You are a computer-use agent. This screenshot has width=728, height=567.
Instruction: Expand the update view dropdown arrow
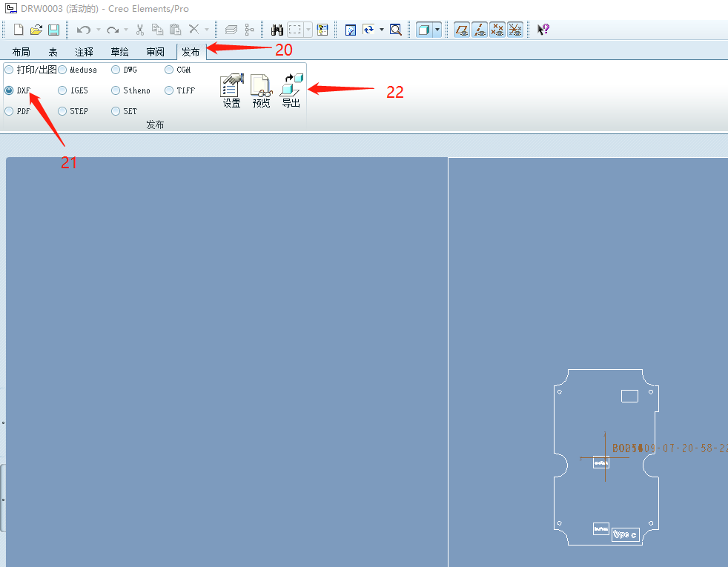[x=382, y=30]
